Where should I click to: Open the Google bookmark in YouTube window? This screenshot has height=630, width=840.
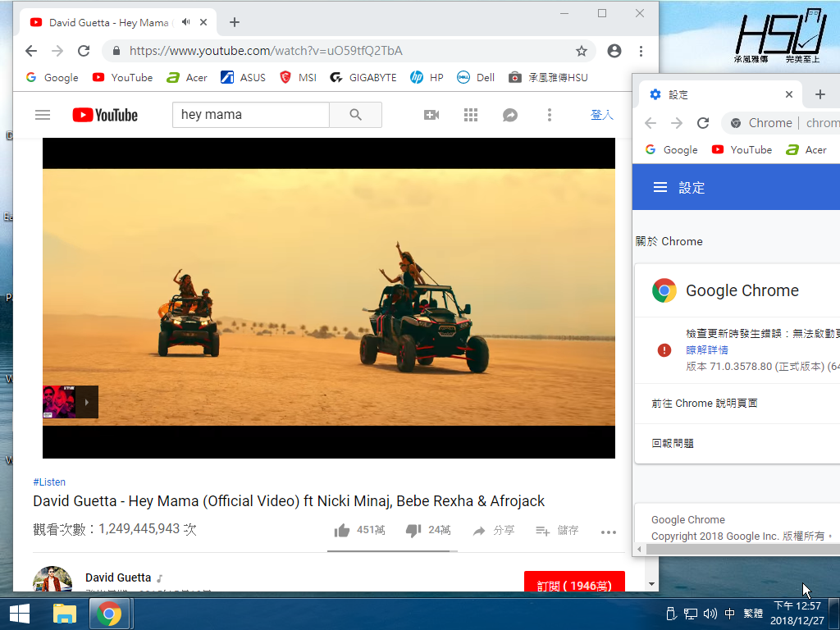pyautogui.click(x=52, y=78)
